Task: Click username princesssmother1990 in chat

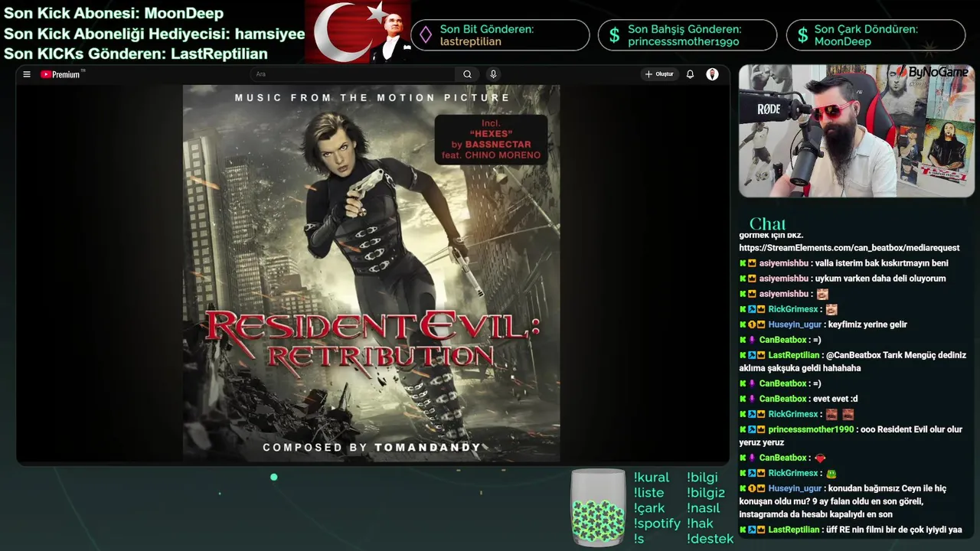Action: click(x=811, y=429)
